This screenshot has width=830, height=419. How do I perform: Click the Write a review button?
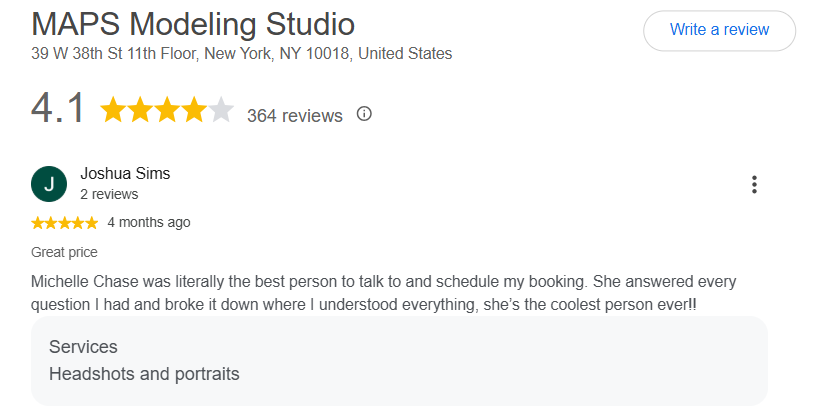719,30
